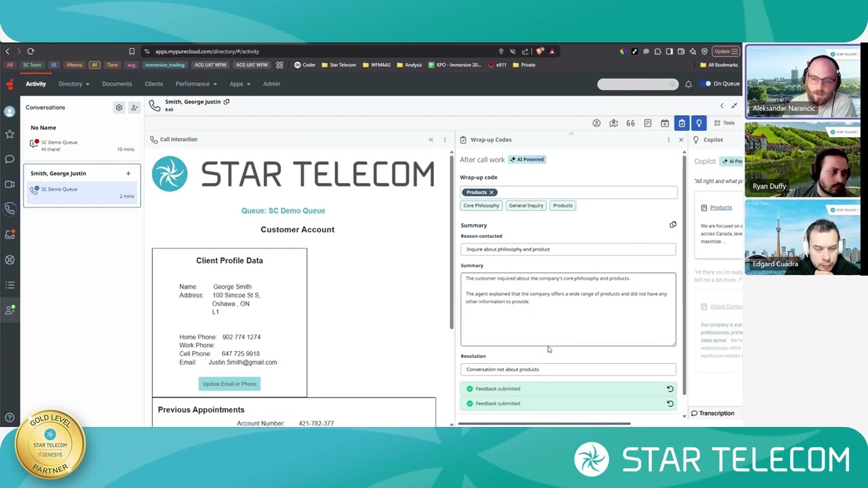
Task: Click the Reason contacted input field
Action: [568, 249]
